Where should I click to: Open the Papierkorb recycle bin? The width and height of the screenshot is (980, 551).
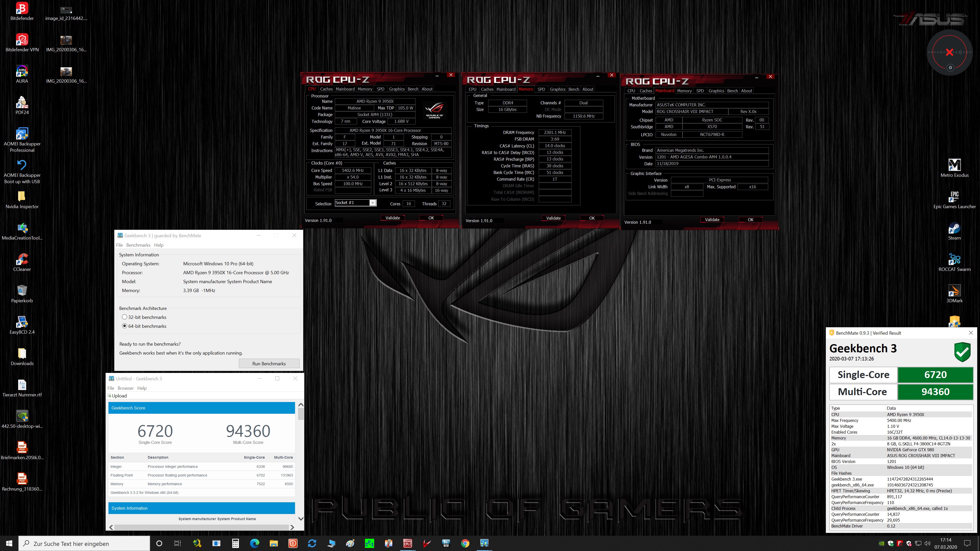(x=22, y=291)
